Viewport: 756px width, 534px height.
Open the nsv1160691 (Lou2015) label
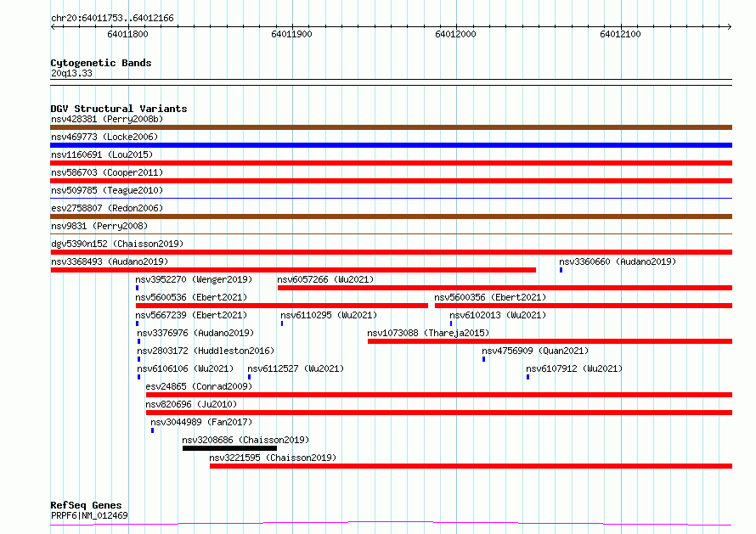pos(102,155)
